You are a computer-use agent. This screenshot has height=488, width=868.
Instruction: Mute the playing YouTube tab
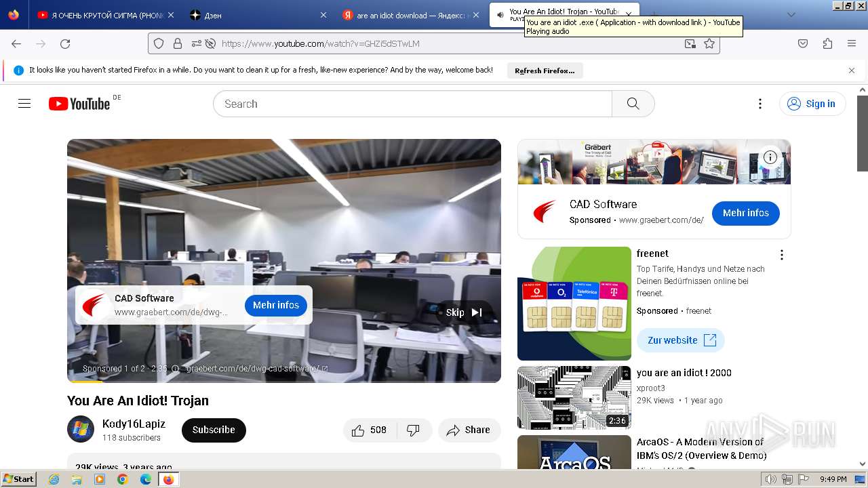pos(500,15)
